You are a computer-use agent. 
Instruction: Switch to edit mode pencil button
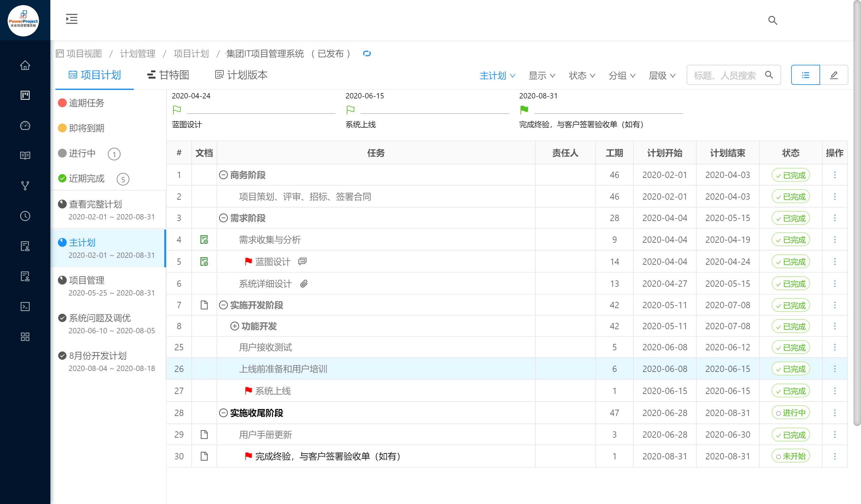(834, 75)
